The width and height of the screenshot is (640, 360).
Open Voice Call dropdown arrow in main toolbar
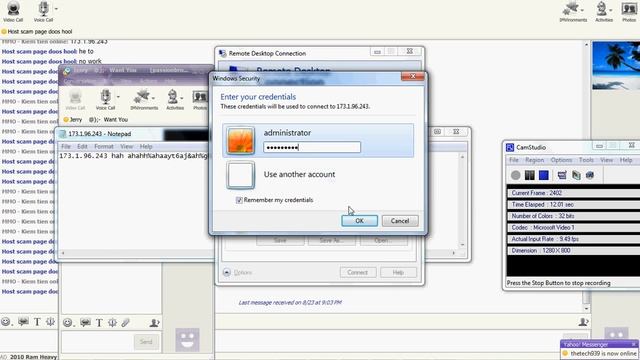[x=56, y=9]
